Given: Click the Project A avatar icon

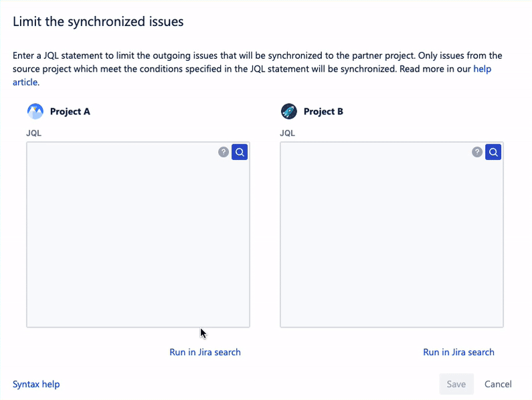Looking at the screenshot, I should point(35,111).
